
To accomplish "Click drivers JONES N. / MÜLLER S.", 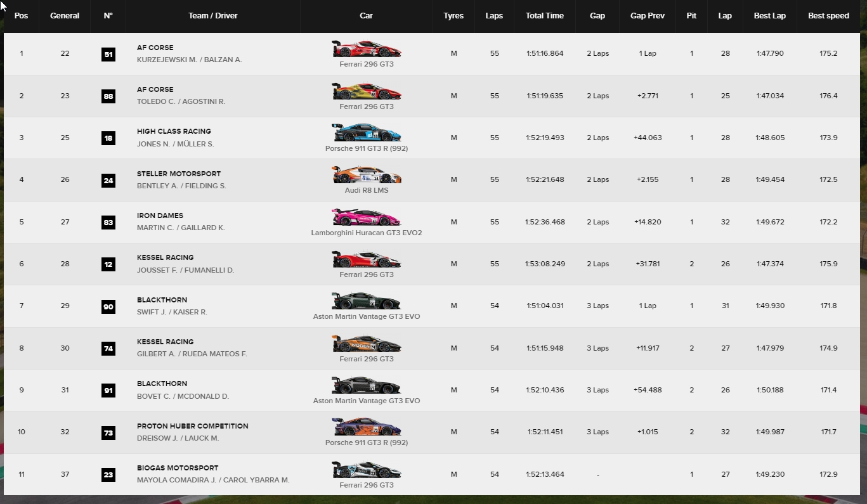I will point(176,144).
